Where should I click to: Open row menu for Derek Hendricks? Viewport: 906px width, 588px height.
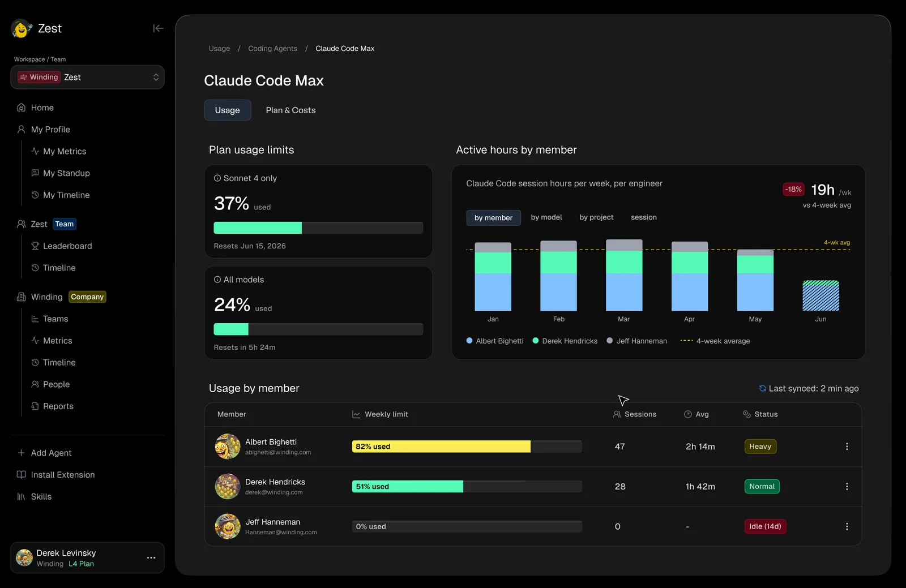(x=847, y=487)
